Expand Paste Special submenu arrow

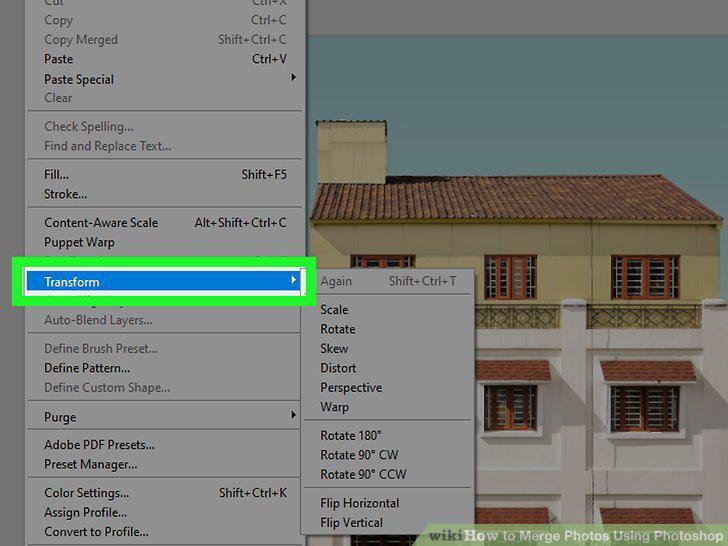[x=293, y=78]
